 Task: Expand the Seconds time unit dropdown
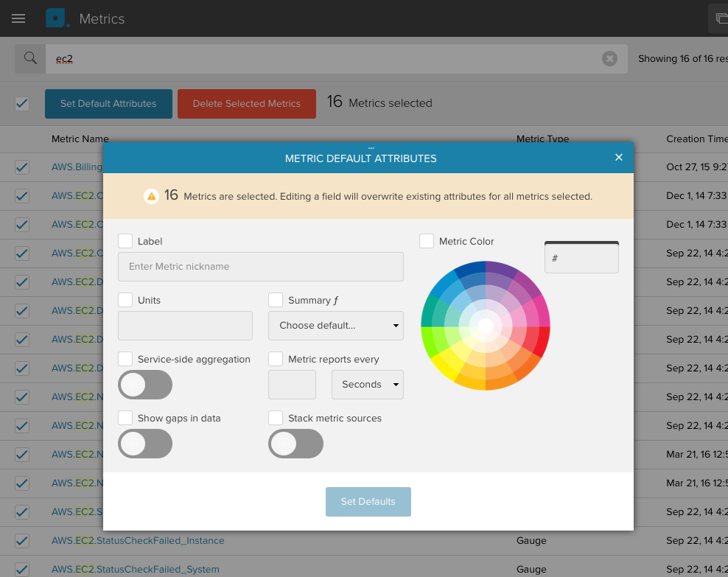point(367,385)
